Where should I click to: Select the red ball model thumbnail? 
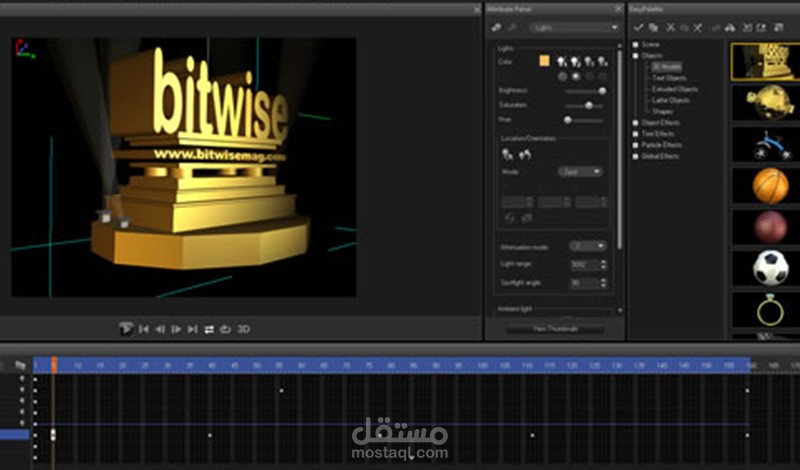click(x=766, y=227)
